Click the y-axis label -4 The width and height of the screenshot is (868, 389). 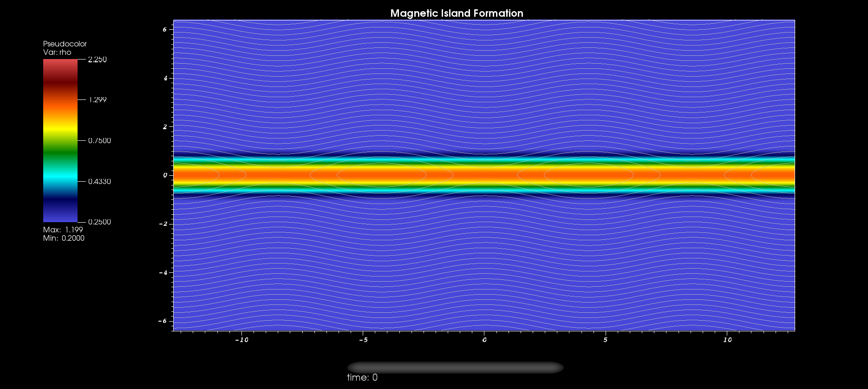[163, 272]
